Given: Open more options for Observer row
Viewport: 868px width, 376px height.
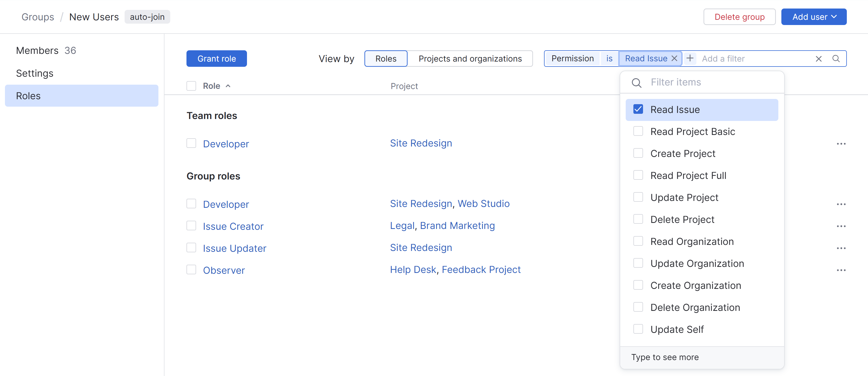Looking at the screenshot, I should pyautogui.click(x=841, y=270).
